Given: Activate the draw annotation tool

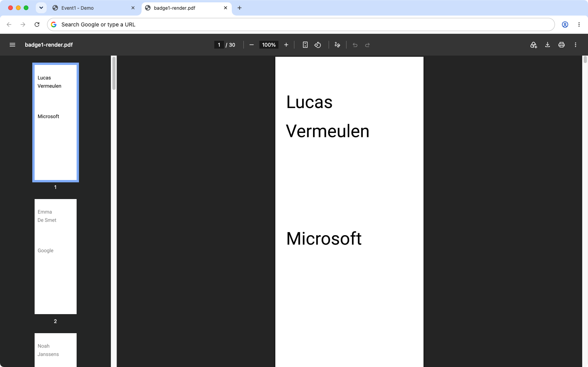Looking at the screenshot, I should click(338, 45).
